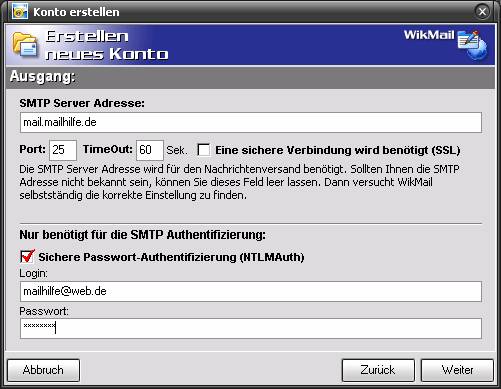Click the WikMail logo icon in the header

point(472,45)
